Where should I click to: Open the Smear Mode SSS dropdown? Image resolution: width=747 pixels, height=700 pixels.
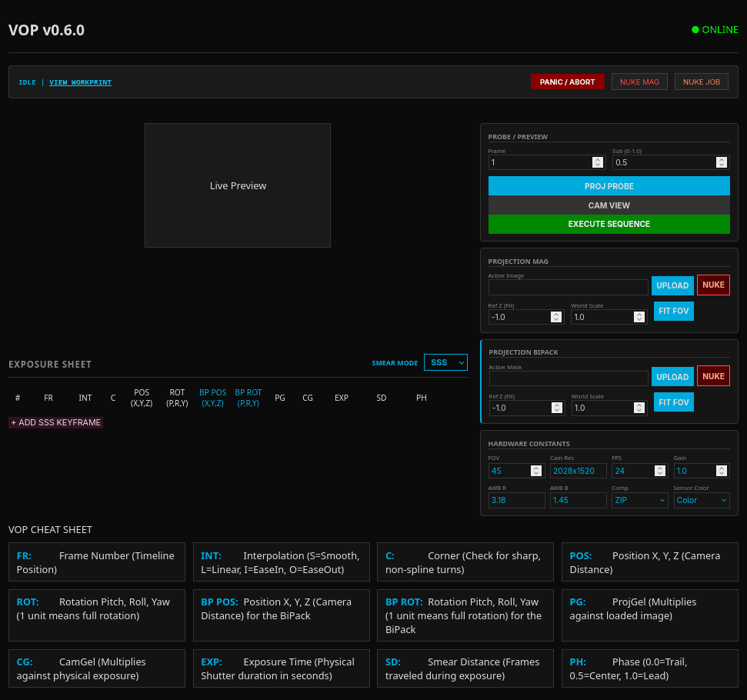pyautogui.click(x=445, y=362)
